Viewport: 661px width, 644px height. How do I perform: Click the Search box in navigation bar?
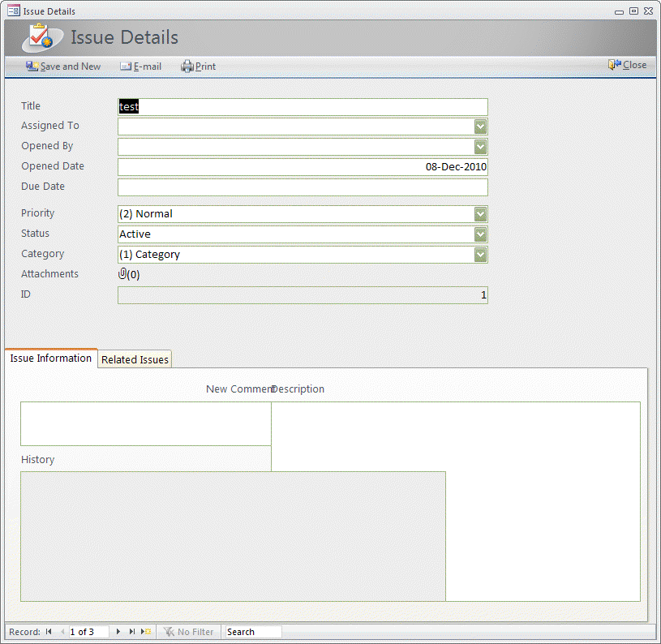(x=253, y=631)
